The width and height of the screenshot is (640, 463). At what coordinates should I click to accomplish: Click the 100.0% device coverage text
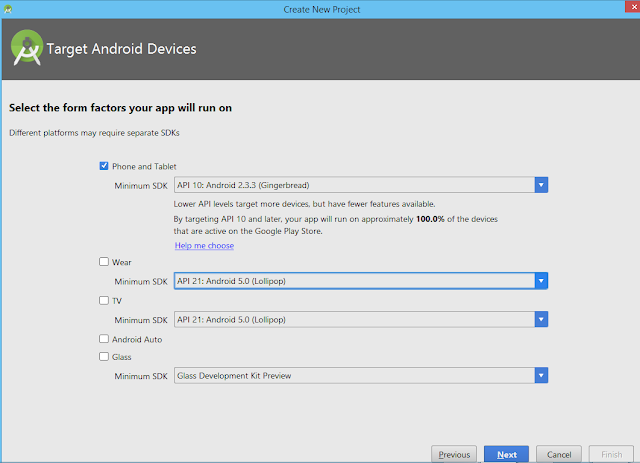pyautogui.click(x=430, y=219)
